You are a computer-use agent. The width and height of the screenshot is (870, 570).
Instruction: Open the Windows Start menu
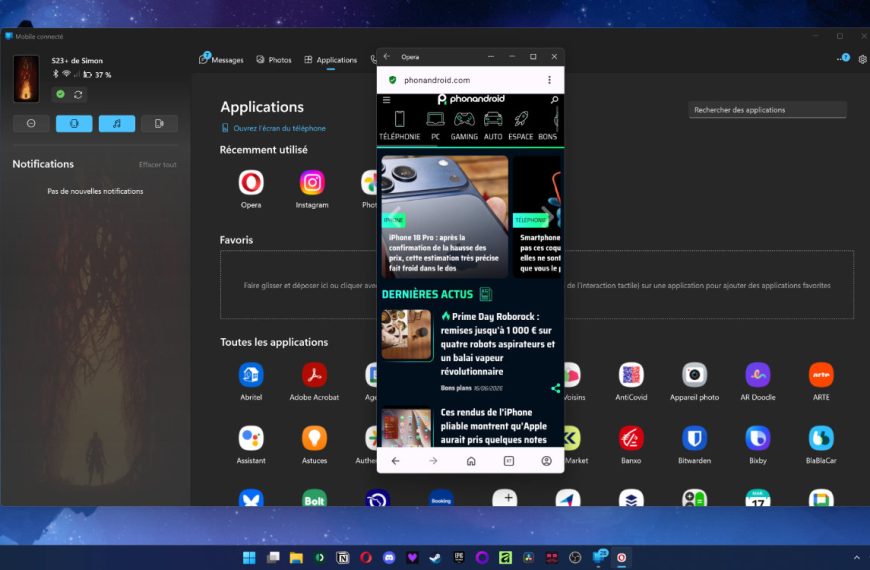[x=249, y=557]
